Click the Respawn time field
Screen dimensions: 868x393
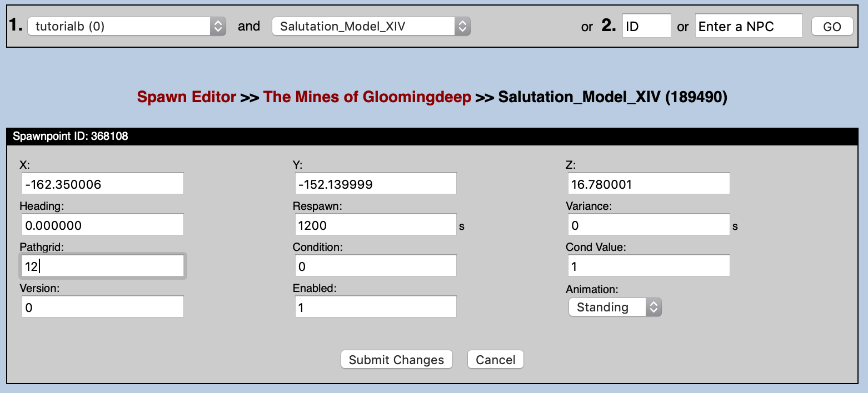[x=375, y=225]
